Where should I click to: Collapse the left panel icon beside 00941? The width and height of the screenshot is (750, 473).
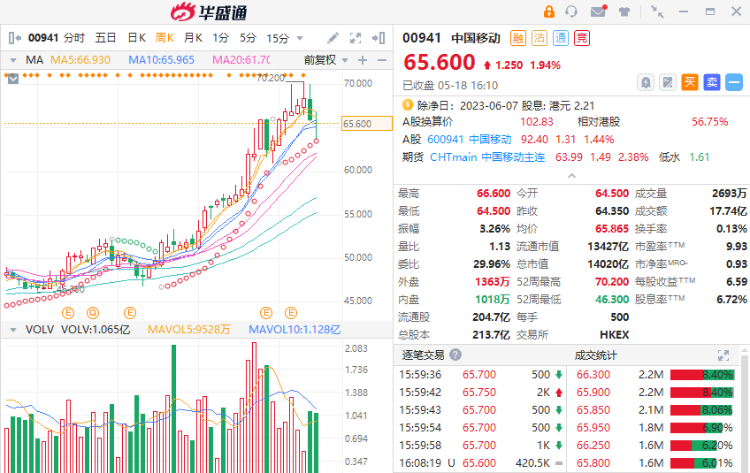[x=15, y=38]
